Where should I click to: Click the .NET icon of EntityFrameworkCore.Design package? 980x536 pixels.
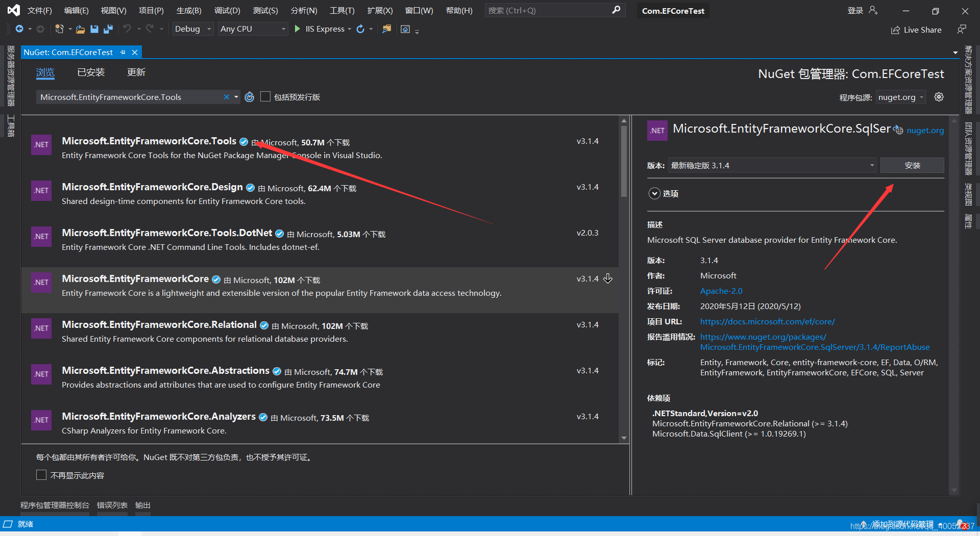(x=41, y=191)
